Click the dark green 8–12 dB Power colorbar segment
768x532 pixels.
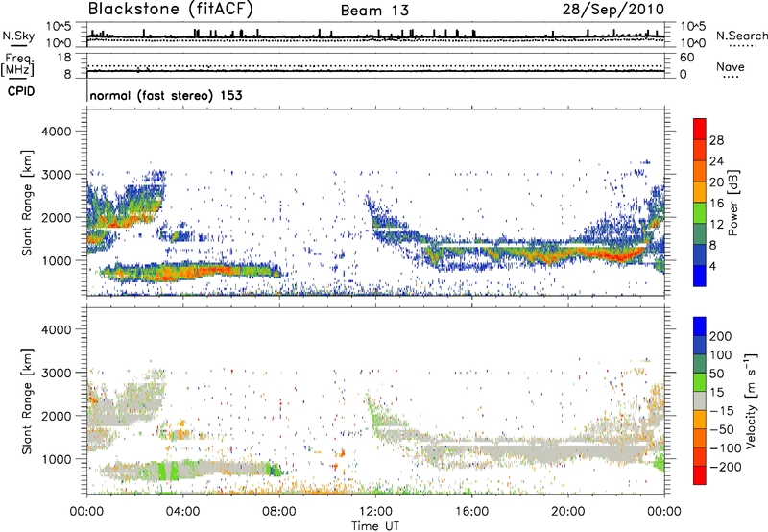700,233
